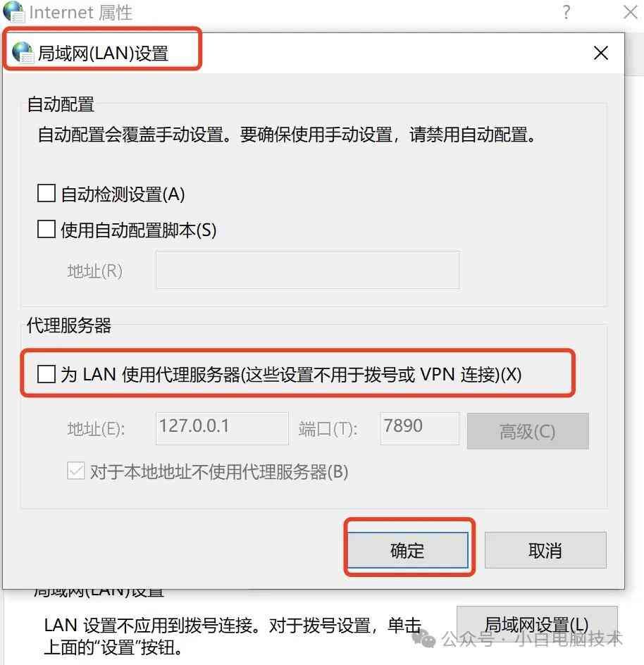Open the 高级(C) advanced proxy settings
Viewport: 644px width, 665px height.
pos(528,431)
